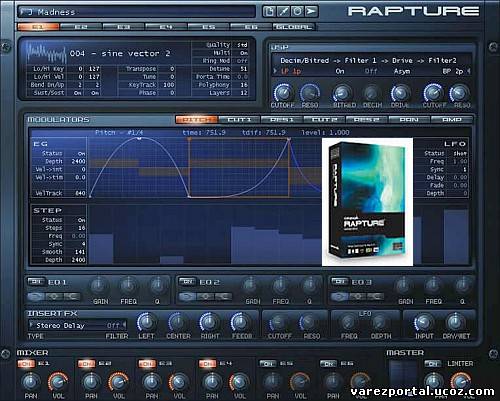This screenshot has width=500, height=401.
Task: Click the Insert FX INPUT knob
Action: coord(423,322)
